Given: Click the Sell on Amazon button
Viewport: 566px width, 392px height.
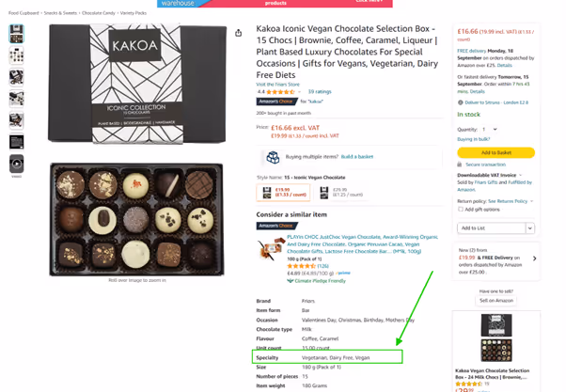Looking at the screenshot, I should [496, 301].
